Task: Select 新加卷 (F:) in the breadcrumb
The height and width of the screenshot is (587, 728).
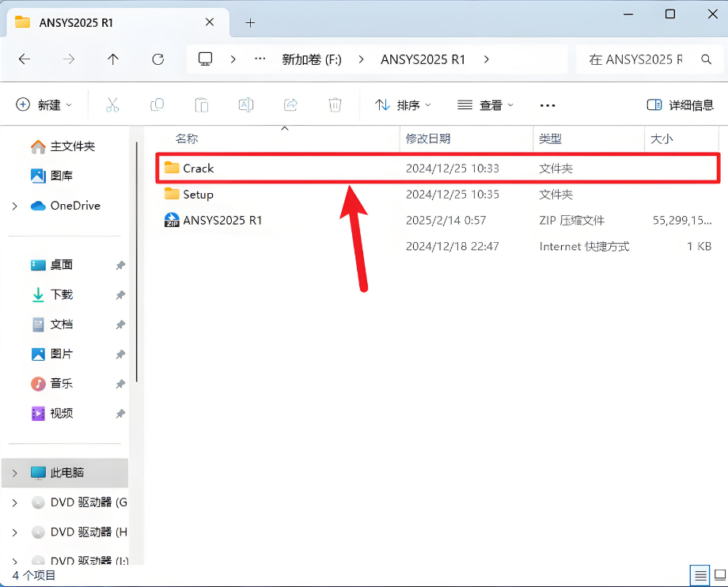Action: [x=312, y=59]
